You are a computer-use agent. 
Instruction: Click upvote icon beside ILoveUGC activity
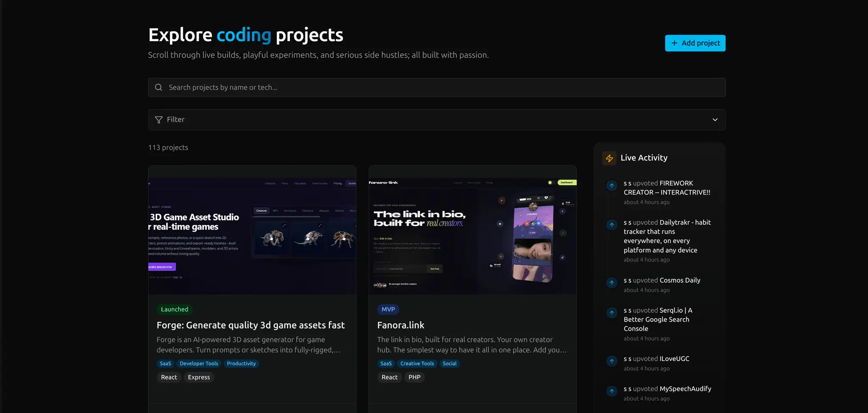tap(612, 361)
